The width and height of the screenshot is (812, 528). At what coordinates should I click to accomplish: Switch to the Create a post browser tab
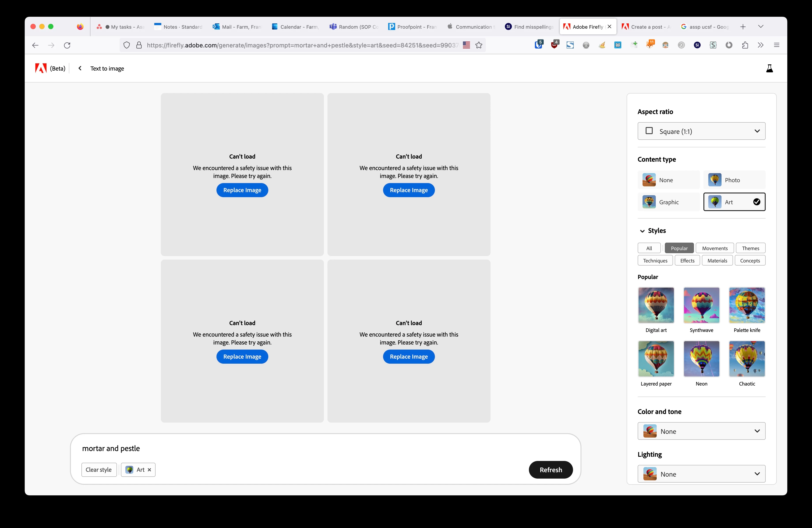(x=646, y=27)
